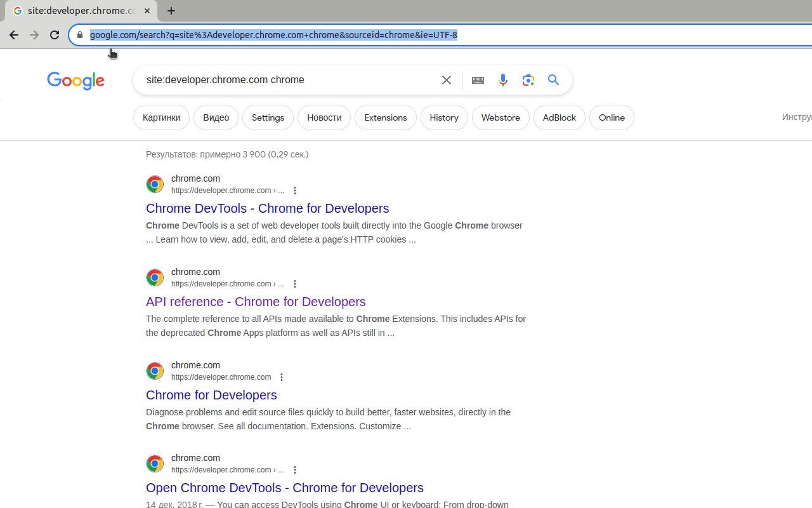Open the Extensions search filter
The height and width of the screenshot is (508, 812).
click(x=385, y=117)
